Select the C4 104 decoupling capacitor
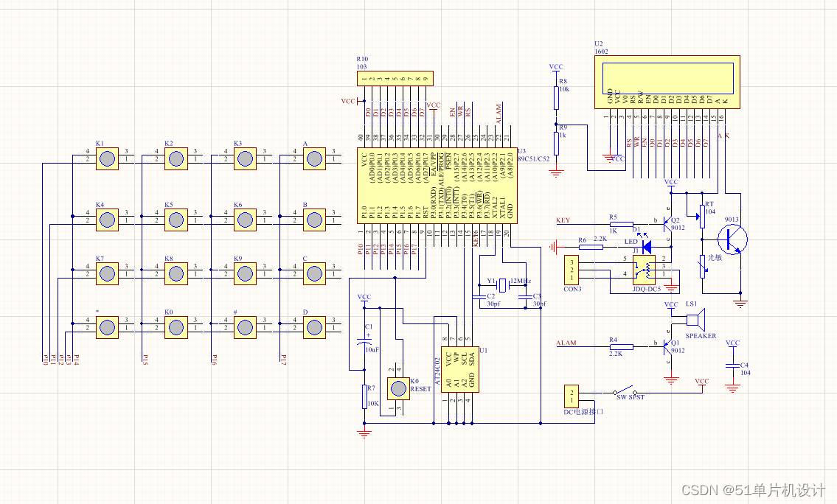The height and width of the screenshot is (504, 837). (732, 365)
